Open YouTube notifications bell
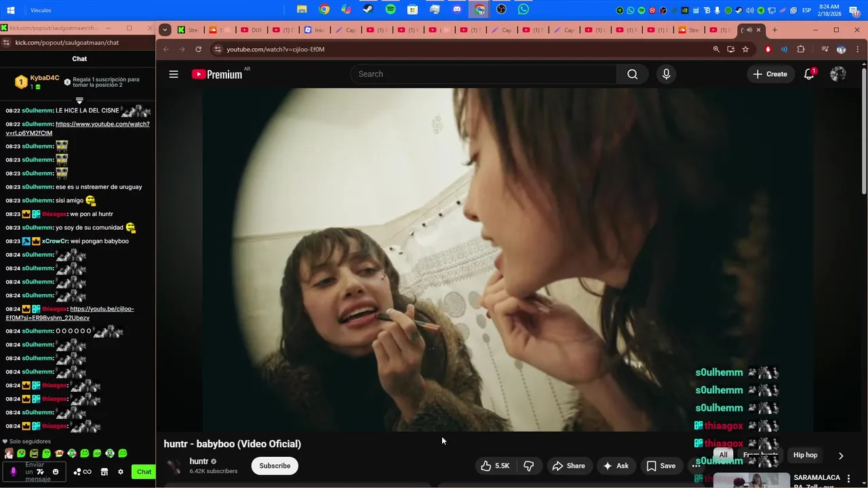 tap(809, 74)
